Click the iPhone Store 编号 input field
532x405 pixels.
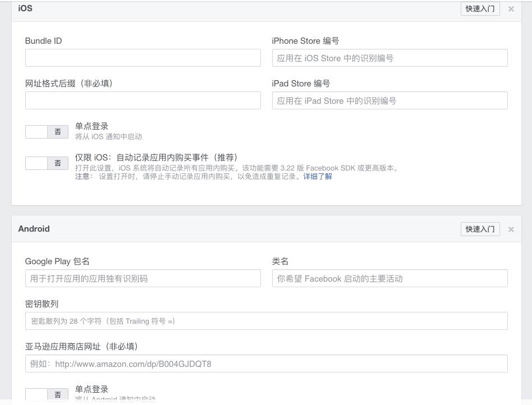(389, 58)
